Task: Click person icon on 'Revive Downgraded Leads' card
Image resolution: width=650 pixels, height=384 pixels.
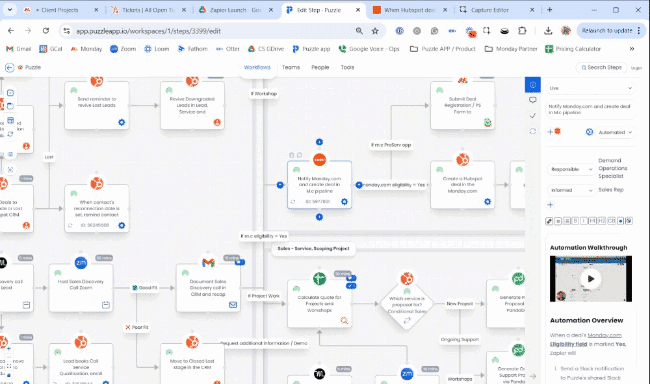Action: point(217,122)
